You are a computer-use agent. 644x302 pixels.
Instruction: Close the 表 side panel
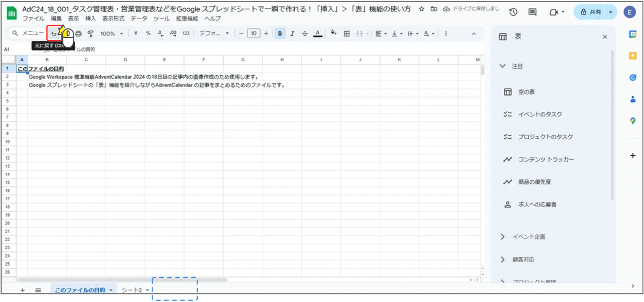[x=605, y=37]
